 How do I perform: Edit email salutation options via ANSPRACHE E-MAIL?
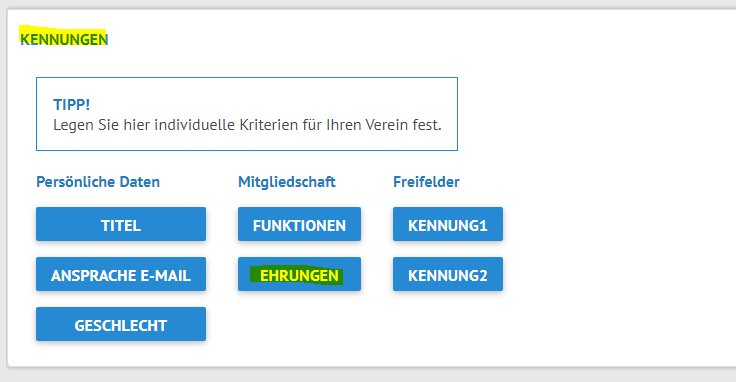[121, 274]
